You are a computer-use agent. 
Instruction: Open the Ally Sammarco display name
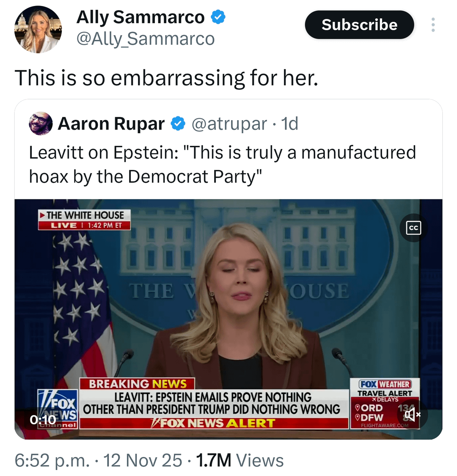(x=140, y=17)
